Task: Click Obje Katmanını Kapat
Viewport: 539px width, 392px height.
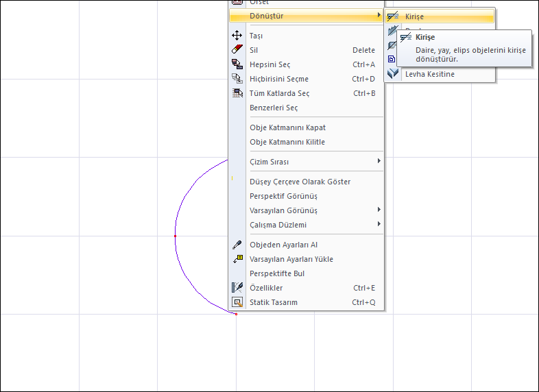Action: (306, 127)
